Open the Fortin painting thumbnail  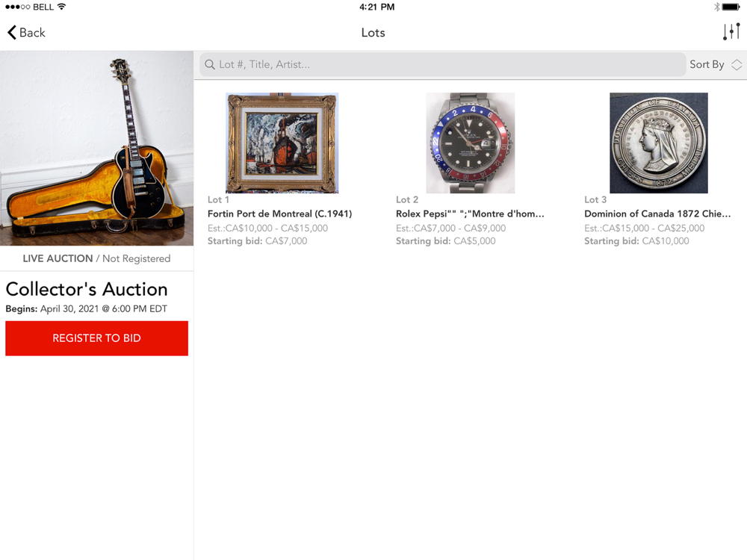282,143
